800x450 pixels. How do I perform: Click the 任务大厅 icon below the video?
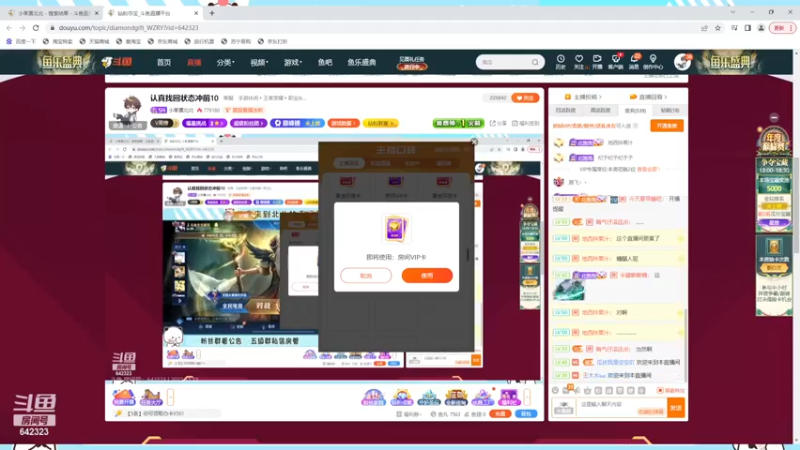(151, 397)
